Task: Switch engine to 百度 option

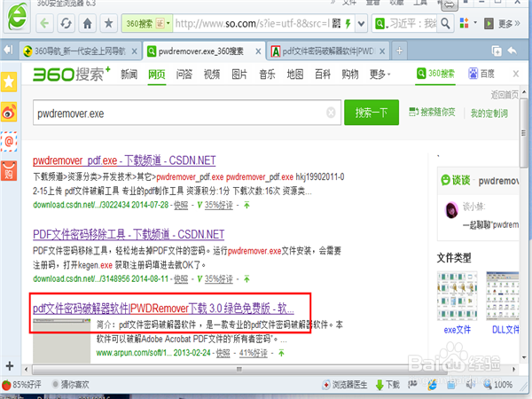Action: [x=481, y=74]
